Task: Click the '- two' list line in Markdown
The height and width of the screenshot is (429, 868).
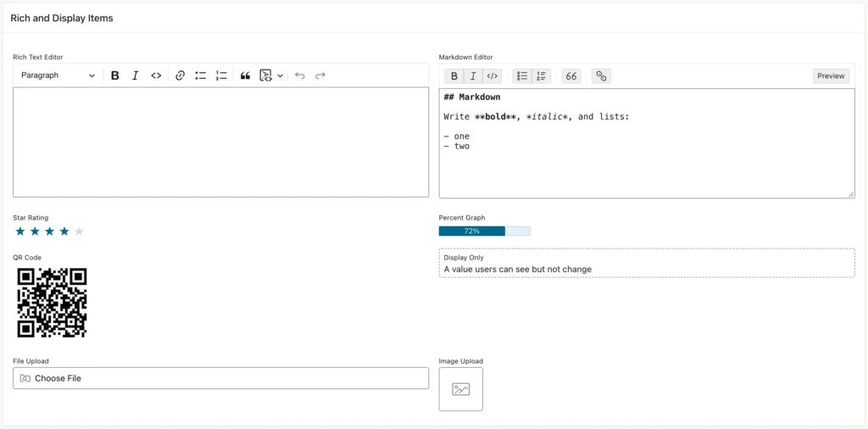Action: point(457,147)
